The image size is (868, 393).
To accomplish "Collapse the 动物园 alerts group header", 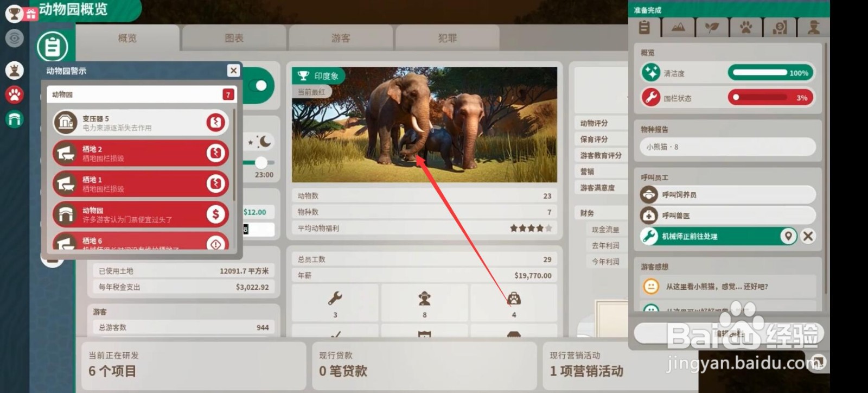I will point(142,94).
